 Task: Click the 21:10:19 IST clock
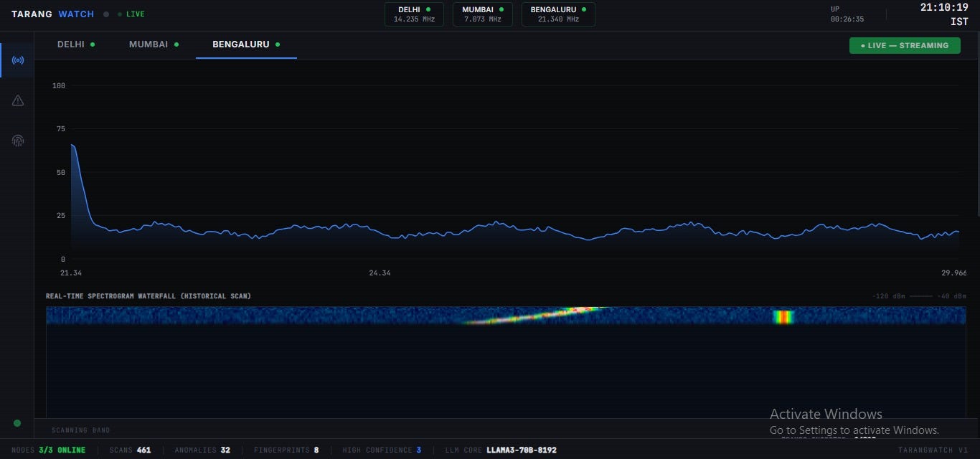coord(944,14)
